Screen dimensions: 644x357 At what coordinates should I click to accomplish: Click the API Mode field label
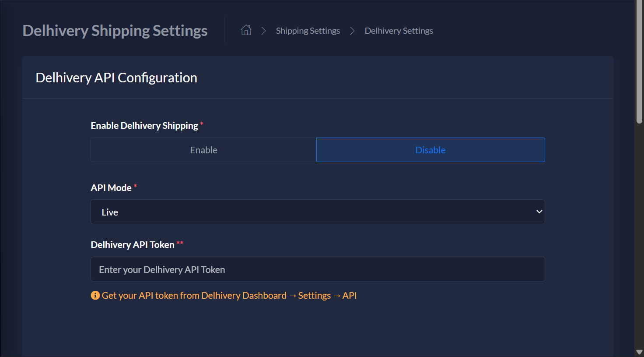(x=111, y=188)
